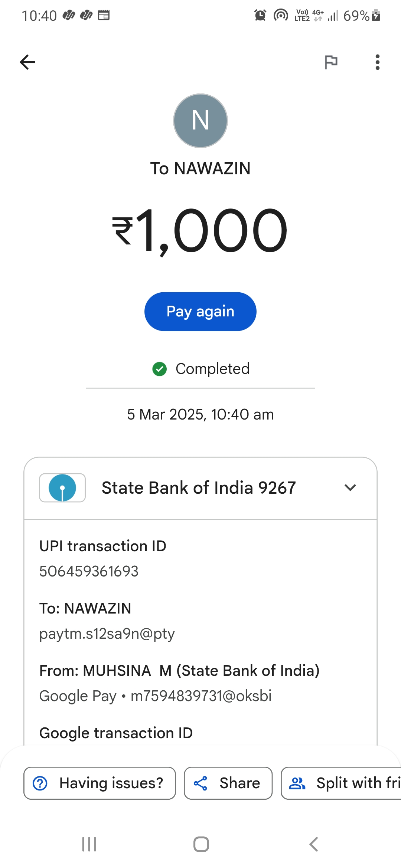Tap the ₹1,000 amount

pyautogui.click(x=200, y=230)
